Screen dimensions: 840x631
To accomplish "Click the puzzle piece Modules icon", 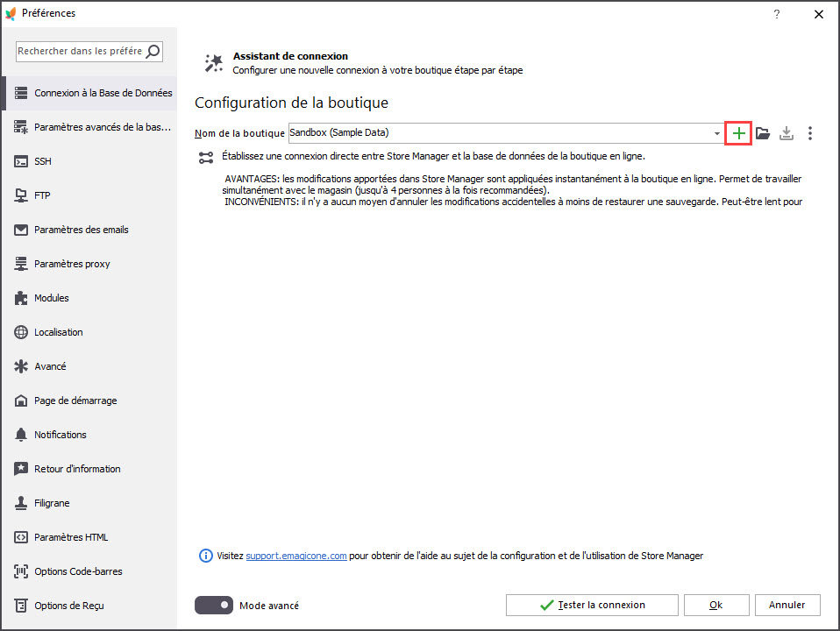I will click(x=21, y=298).
